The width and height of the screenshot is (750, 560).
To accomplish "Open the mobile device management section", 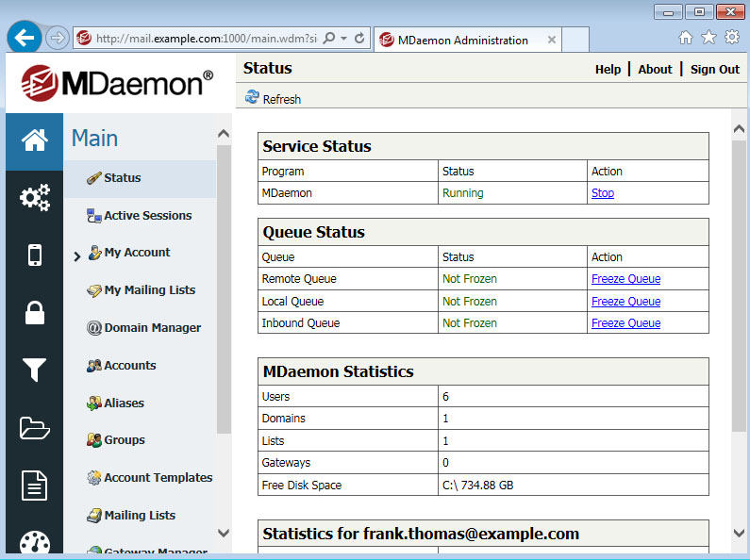I will pos(35,255).
